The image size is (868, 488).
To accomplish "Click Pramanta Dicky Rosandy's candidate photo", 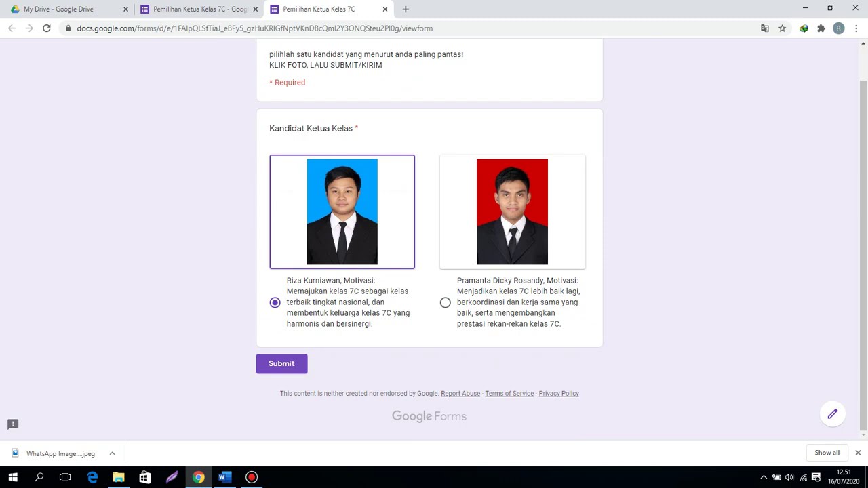I will [512, 211].
